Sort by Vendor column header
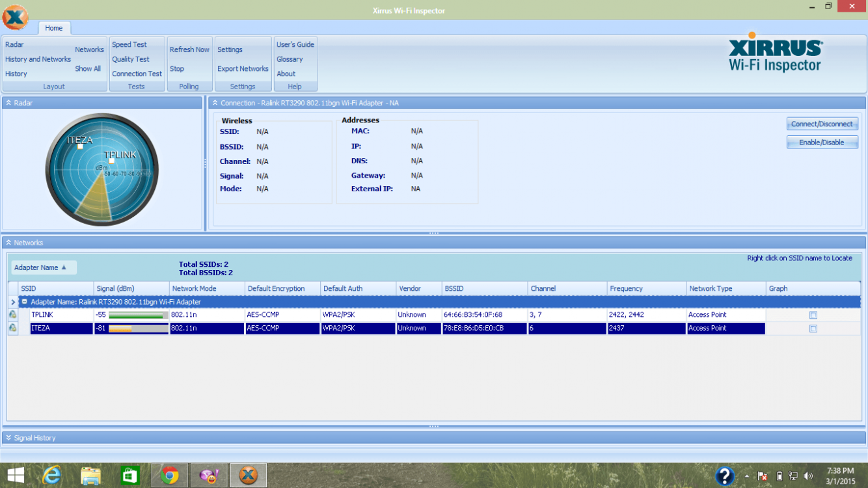 coord(418,288)
